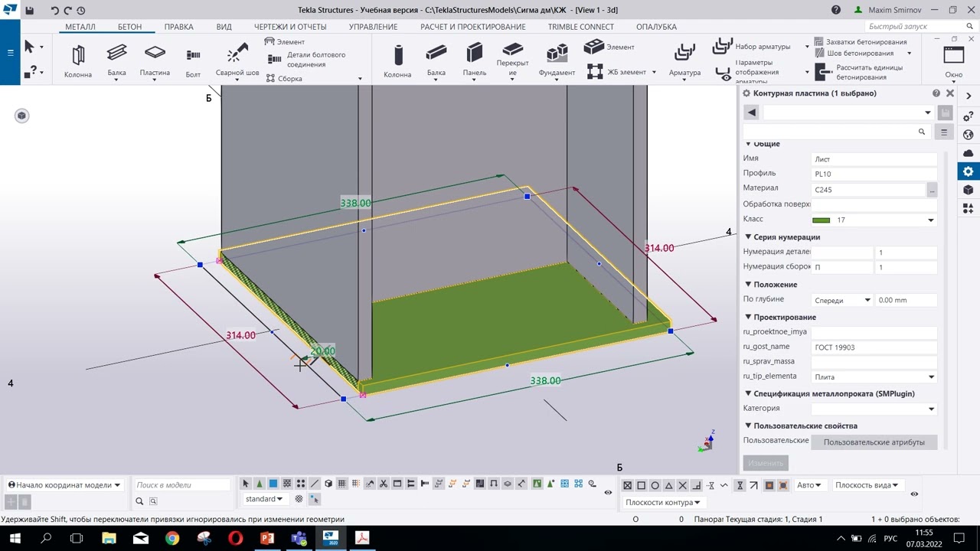Toggle the select components green cone switch

260,484
